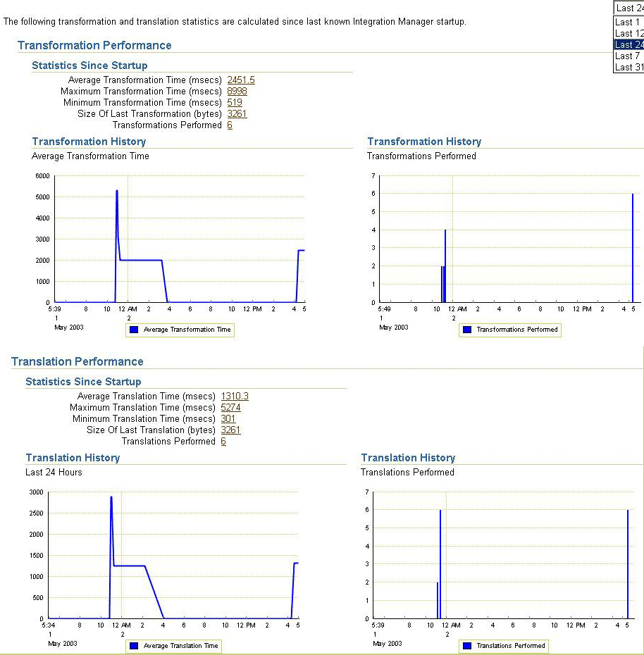Open the Average Transformation Time value 2451.5
Image resolution: width=644 pixels, height=655 pixels.
(241, 80)
